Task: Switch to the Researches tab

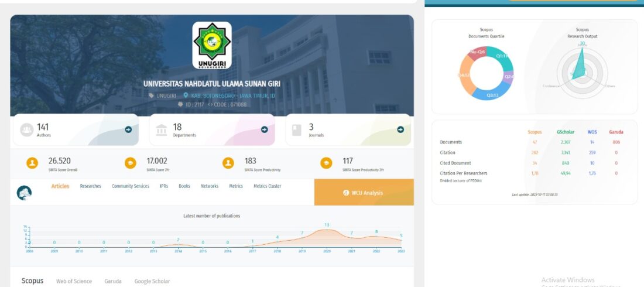Action: [90, 186]
